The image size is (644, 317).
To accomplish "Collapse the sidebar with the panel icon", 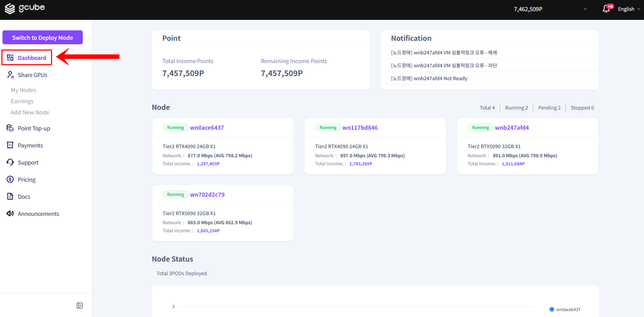I will [80, 305].
